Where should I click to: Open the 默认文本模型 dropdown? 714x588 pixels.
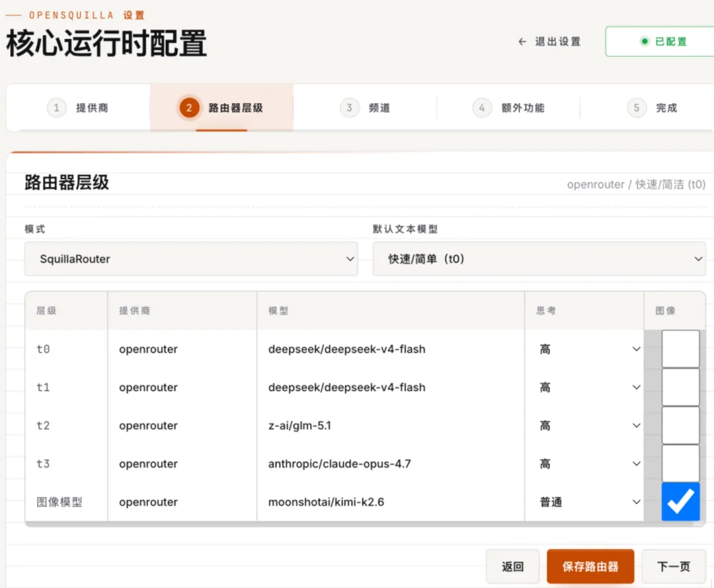tap(539, 259)
